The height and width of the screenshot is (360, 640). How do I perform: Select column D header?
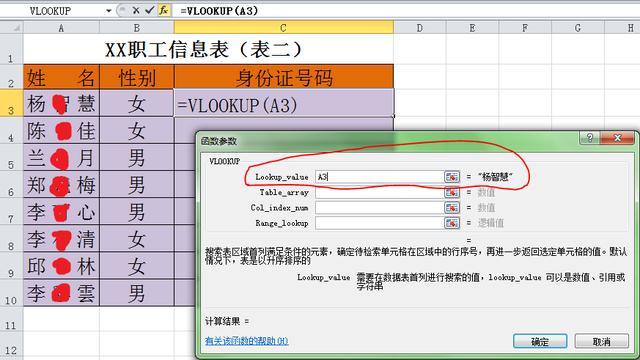click(420, 28)
